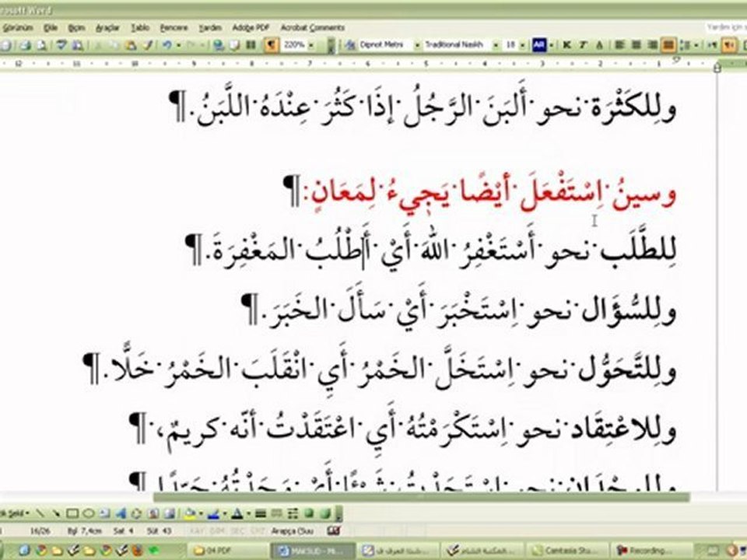Click the Undo arrow icon
Image resolution: width=747 pixels, height=560 pixels.
click(x=167, y=45)
